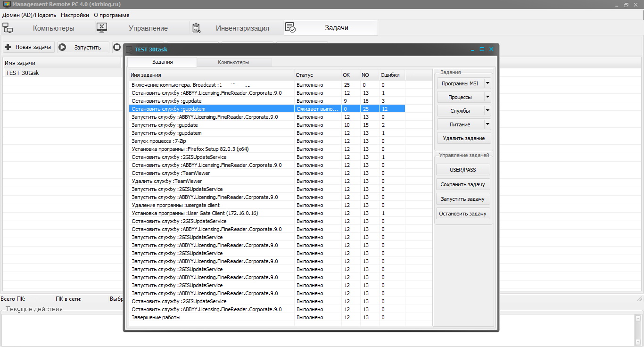Click the monitor icon beside Управление tab

102,28
